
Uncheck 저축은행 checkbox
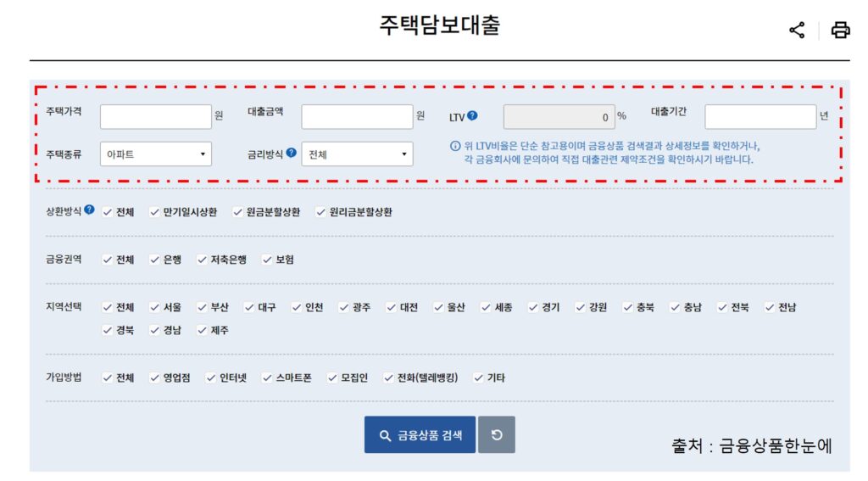[x=202, y=260]
